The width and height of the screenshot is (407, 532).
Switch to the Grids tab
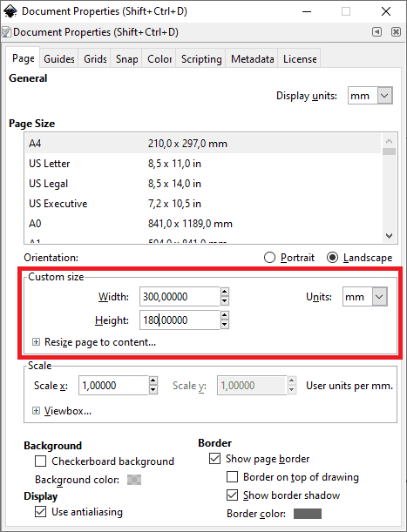click(95, 59)
